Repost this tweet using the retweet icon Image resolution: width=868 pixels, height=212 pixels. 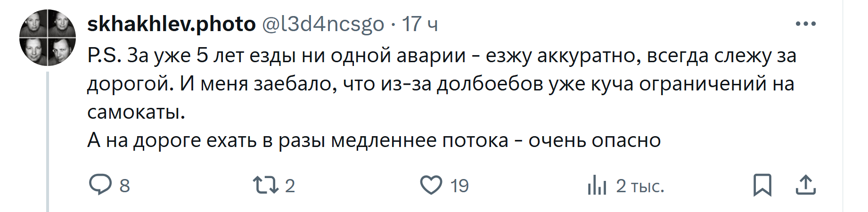coord(266,185)
